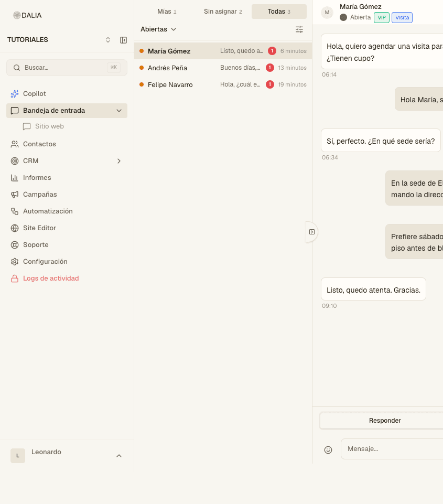443x504 pixels.
Task: Open the Abiertas status filter dropdown
Action: (158, 29)
